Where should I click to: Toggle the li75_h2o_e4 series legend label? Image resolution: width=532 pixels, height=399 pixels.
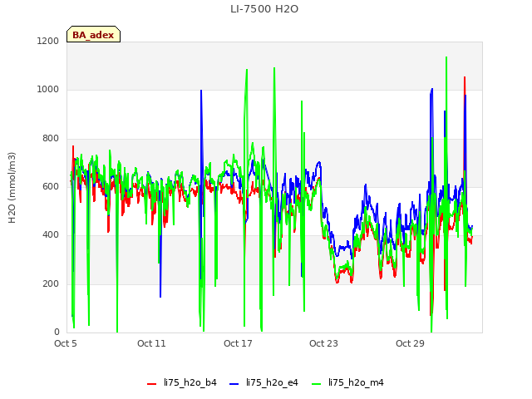click(x=272, y=382)
